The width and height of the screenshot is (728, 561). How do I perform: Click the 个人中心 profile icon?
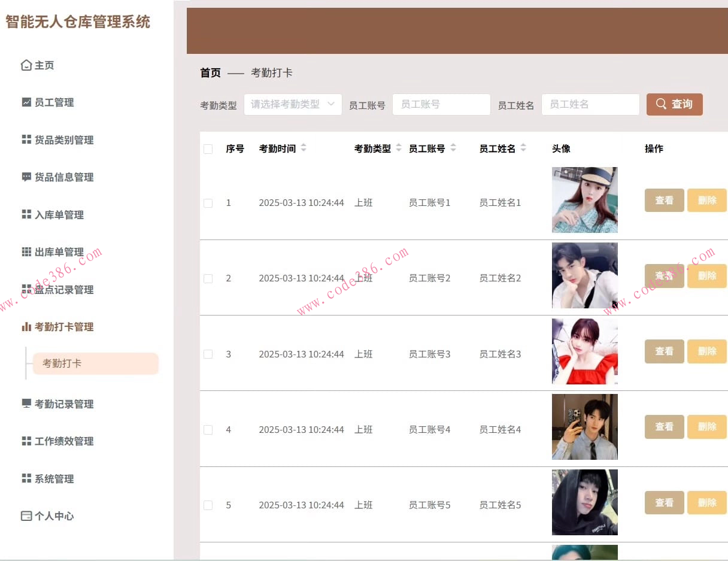[x=25, y=515]
